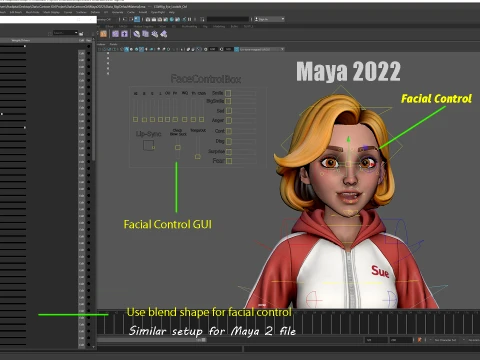Click the orange shelf icon
Screen dimensions: 480x360
pos(104,34)
